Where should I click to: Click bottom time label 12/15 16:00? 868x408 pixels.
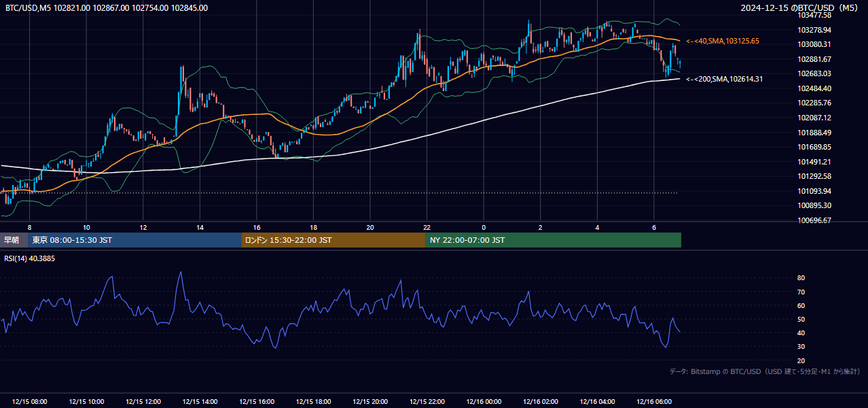[x=257, y=401]
